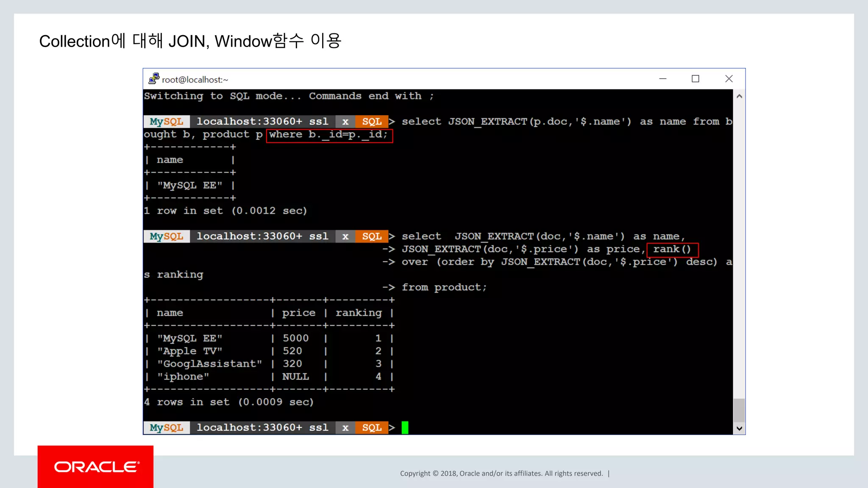The width and height of the screenshot is (868, 488).
Task: Click the price value 520
Action: [292, 351]
